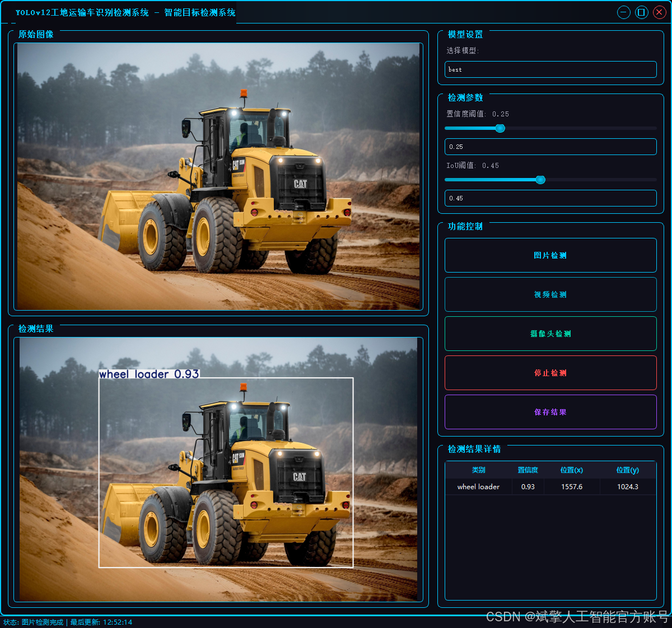Start camera detection with 摄像头检测 button
Image resolution: width=672 pixels, height=628 pixels.
(550, 334)
